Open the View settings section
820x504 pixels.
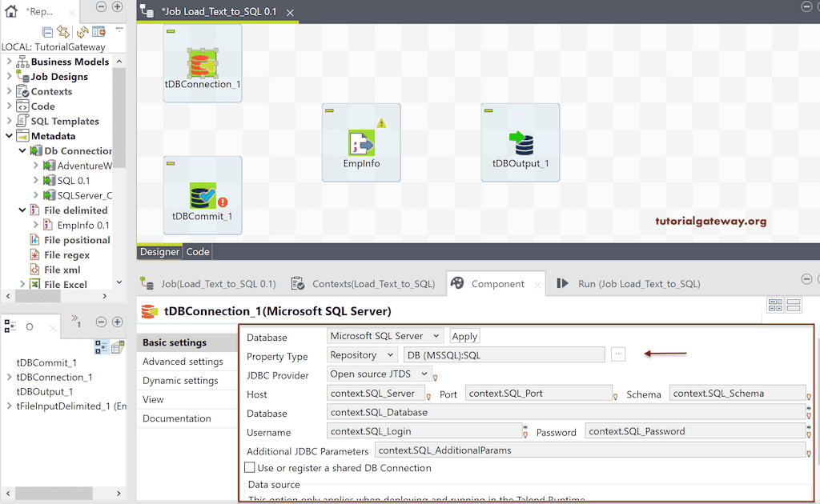click(x=153, y=399)
